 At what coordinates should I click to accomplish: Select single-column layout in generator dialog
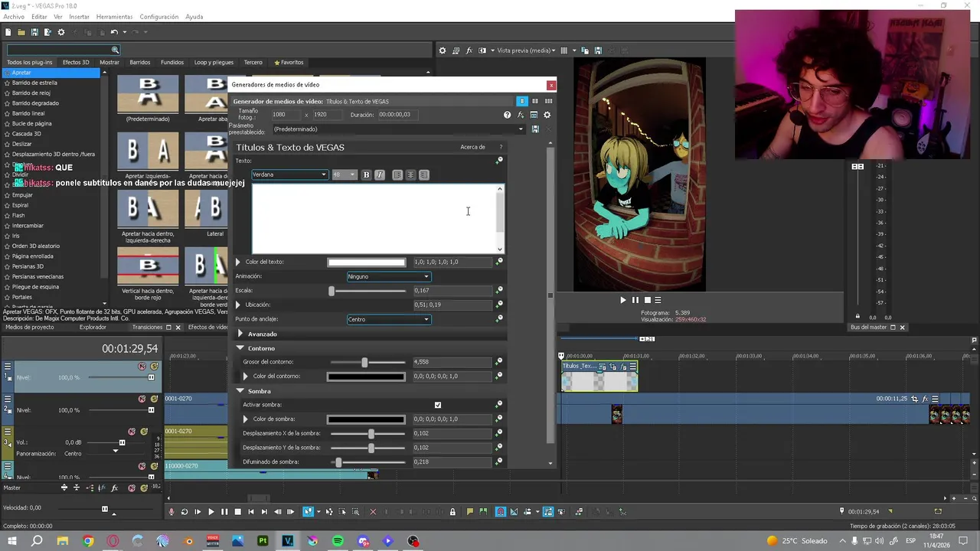coord(522,101)
